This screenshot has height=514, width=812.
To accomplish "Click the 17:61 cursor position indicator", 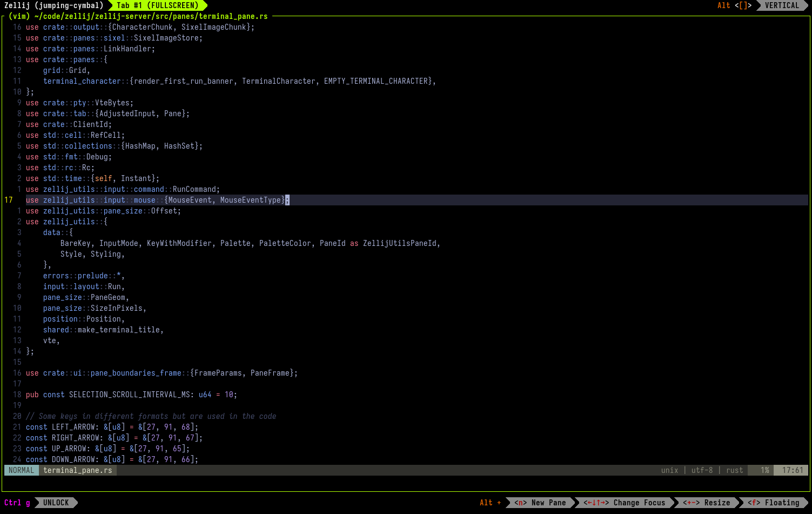I will pyautogui.click(x=791, y=470).
